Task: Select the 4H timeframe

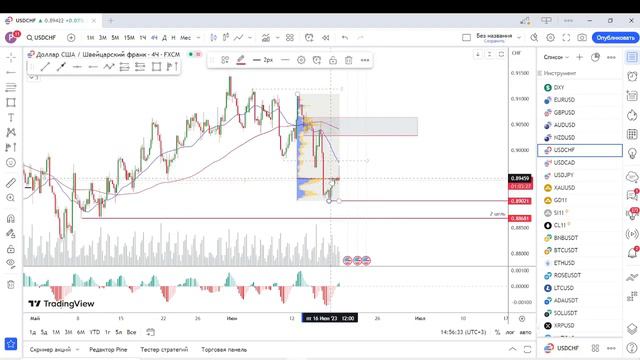Action: click(154, 38)
